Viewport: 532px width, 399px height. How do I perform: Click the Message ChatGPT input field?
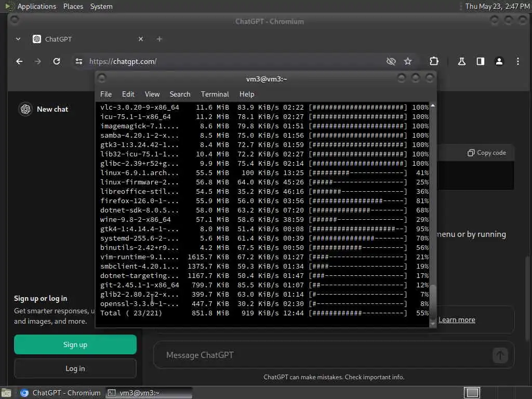point(322,355)
